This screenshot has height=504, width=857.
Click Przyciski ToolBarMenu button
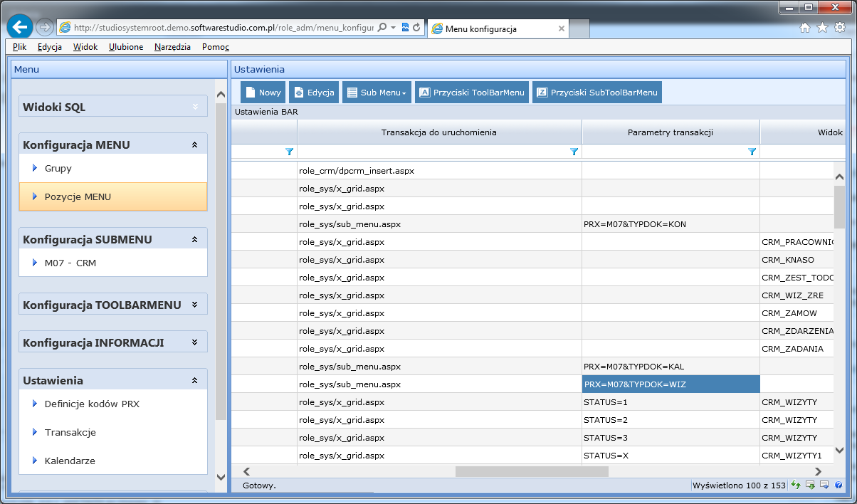point(472,93)
